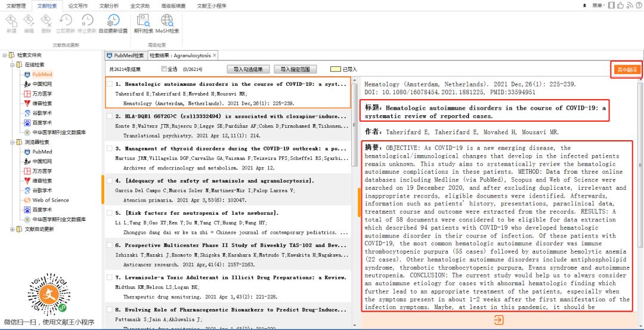Switch to the 论文写作 ribbon tab
The image size is (644, 330).
pyautogui.click(x=78, y=5)
